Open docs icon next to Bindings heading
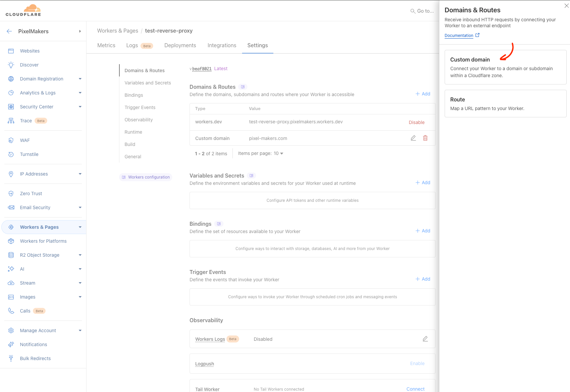Screen dimensions: 570x392 (219, 224)
